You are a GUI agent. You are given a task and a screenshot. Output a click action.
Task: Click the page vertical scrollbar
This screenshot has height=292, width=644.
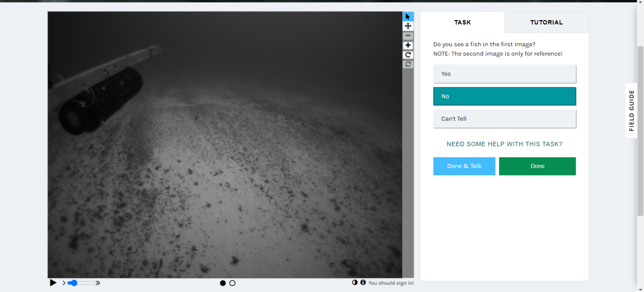coord(640,131)
